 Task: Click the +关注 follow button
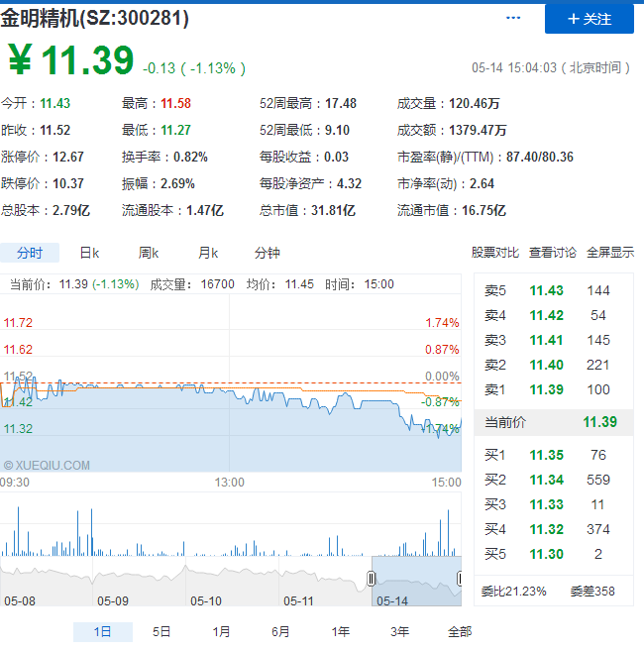[589, 19]
